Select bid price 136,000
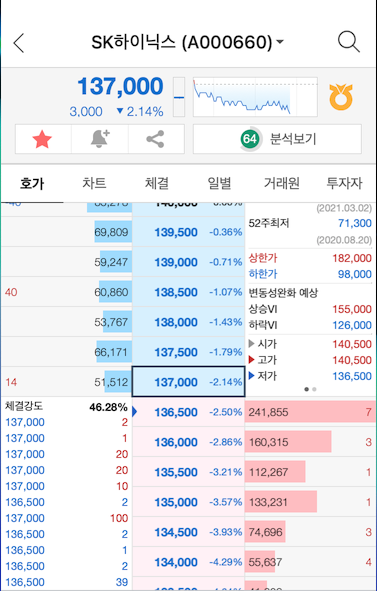This screenshot has height=591, width=377. pos(188,442)
